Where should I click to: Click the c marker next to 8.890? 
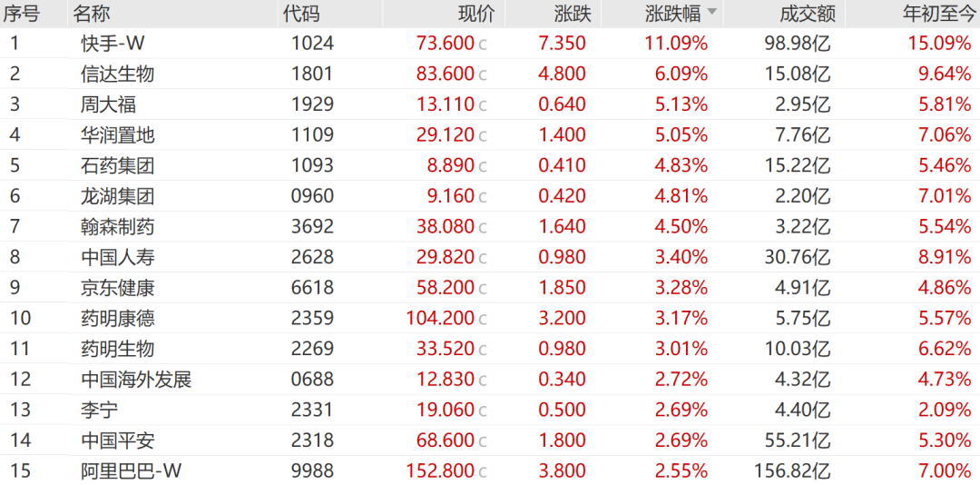483,166
